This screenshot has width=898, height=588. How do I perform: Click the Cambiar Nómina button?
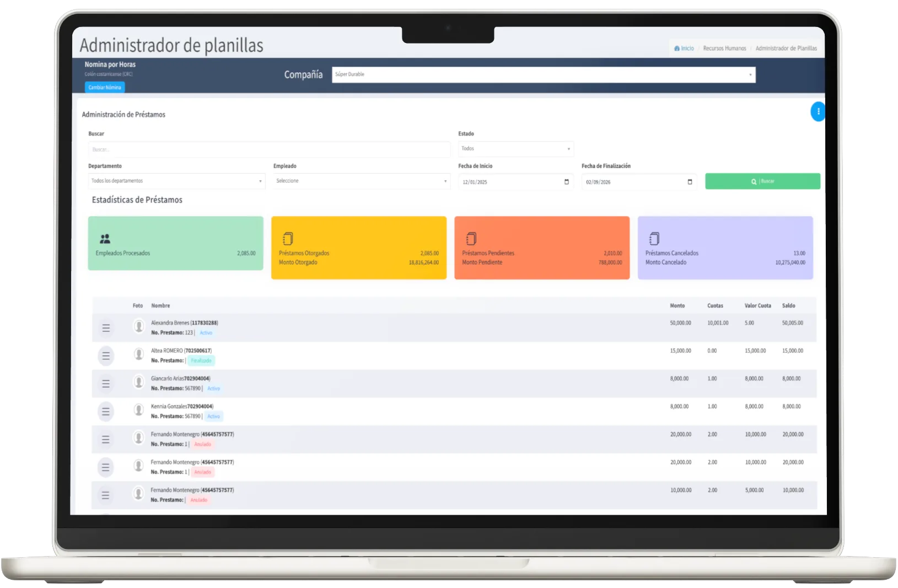point(105,88)
